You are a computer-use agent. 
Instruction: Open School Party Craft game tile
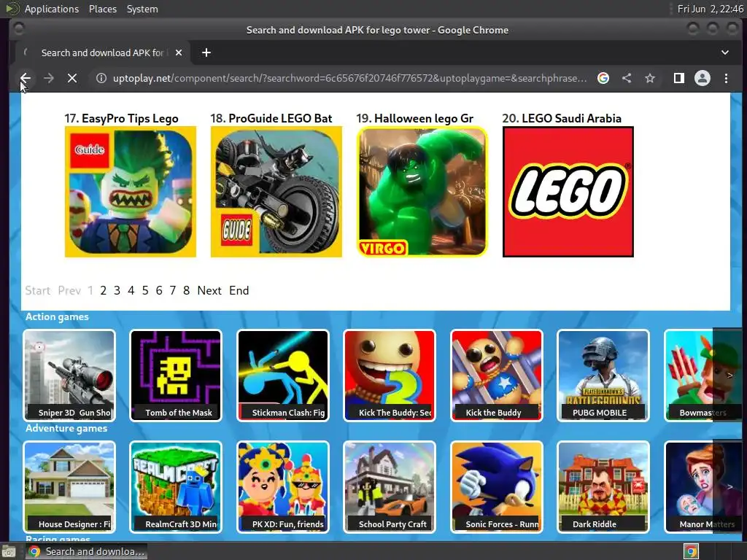pyautogui.click(x=390, y=486)
